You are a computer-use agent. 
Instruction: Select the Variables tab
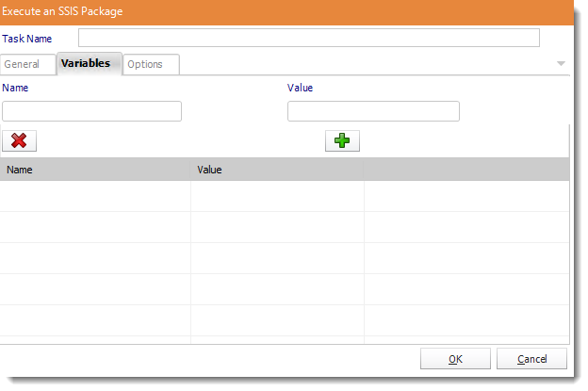coord(90,63)
